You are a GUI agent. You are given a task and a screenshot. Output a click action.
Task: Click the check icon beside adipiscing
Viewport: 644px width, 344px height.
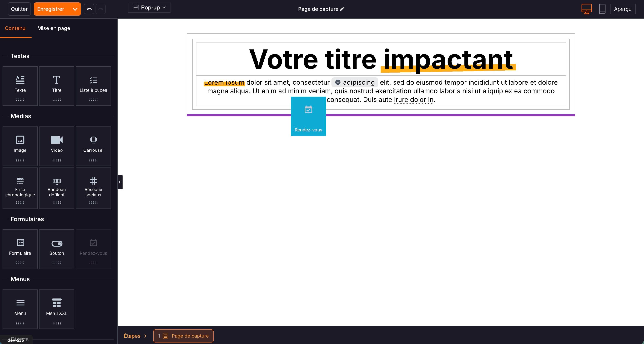(x=338, y=82)
